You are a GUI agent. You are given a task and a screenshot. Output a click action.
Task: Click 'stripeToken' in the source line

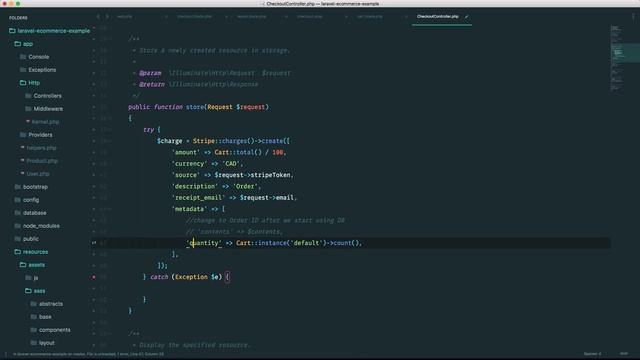270,175
